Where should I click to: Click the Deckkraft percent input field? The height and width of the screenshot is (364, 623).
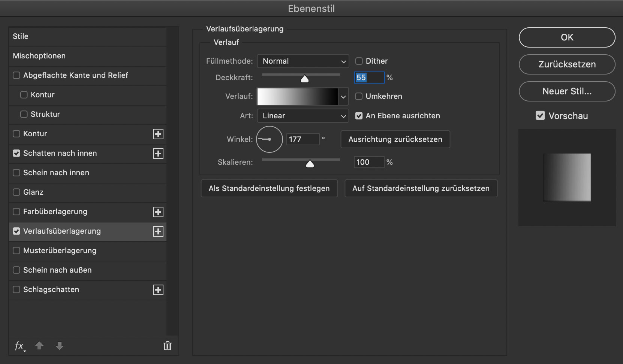point(369,78)
